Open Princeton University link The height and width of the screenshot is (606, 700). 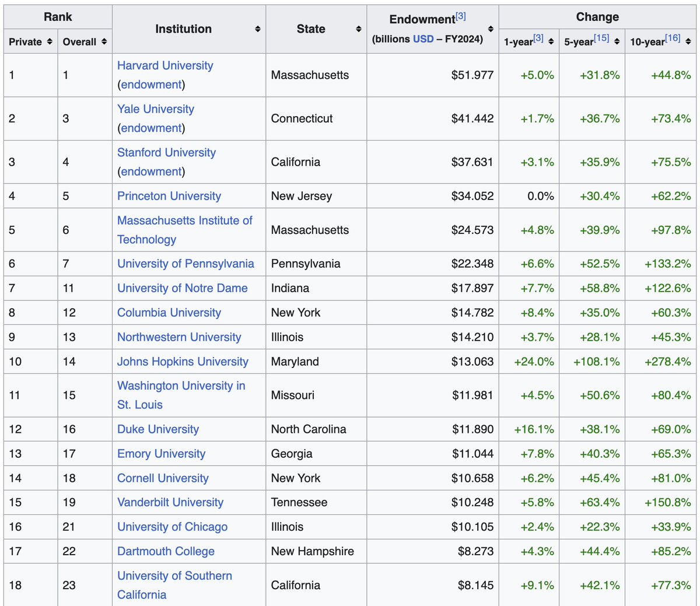point(169,196)
